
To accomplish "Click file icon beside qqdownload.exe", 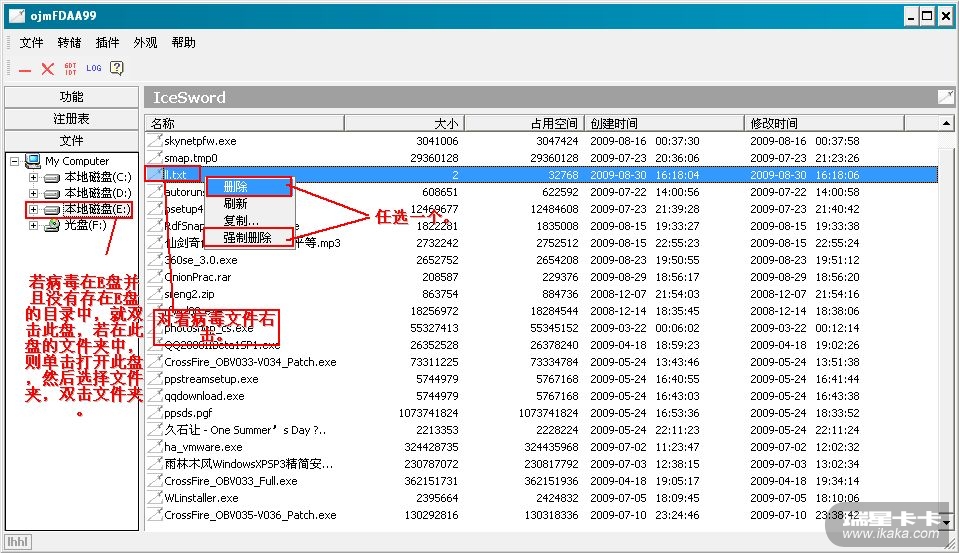I will click(155, 396).
